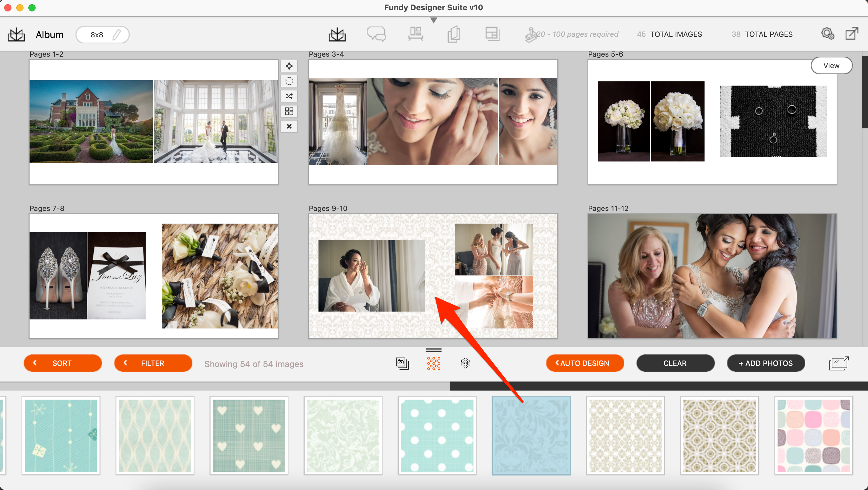868x490 pixels.
Task: Select the shuffle/randomize layout icon
Action: [289, 97]
